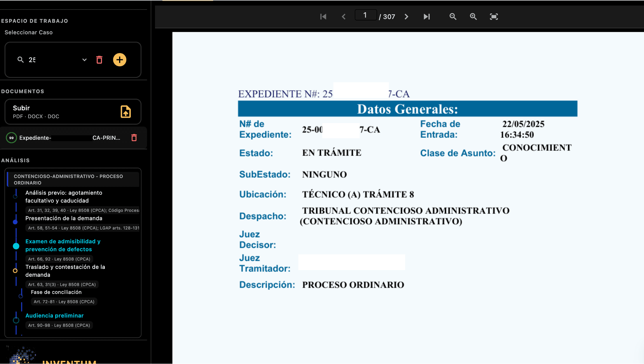Click PROCESO ORDINARIO description text
644x364 pixels.
click(353, 285)
